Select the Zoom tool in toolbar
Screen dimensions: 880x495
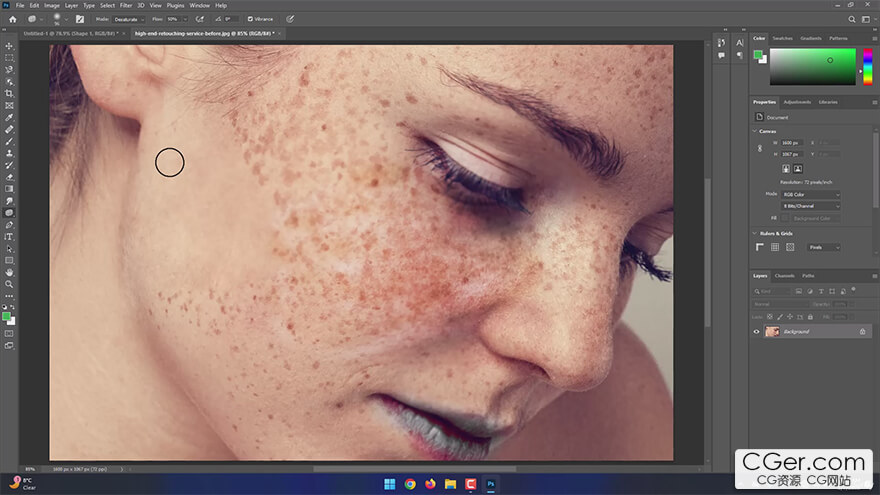point(9,284)
